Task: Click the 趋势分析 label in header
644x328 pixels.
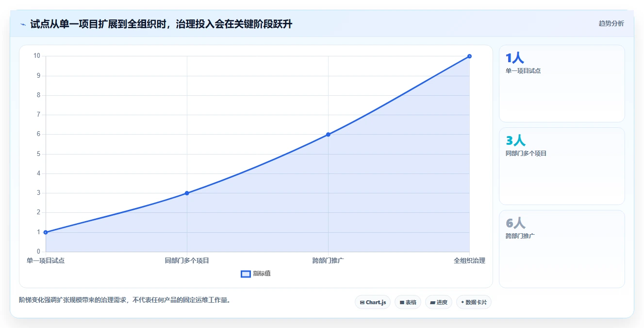Action: point(611,23)
